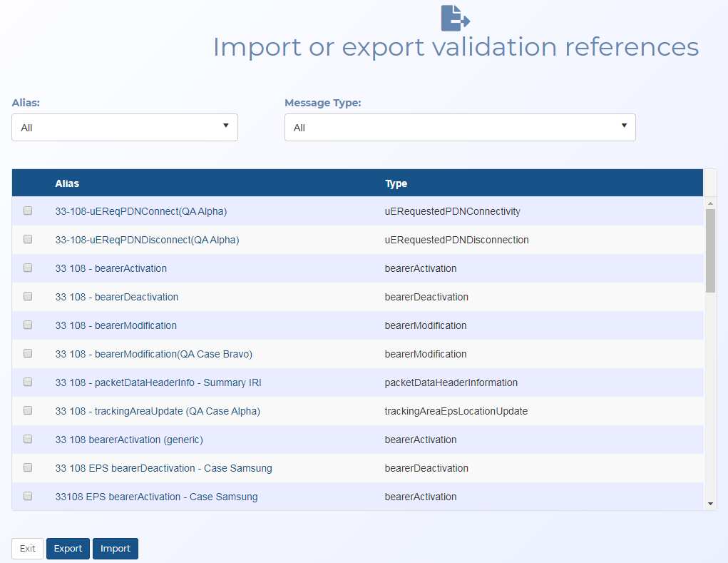
Task: Click the Alias column header
Action: click(67, 183)
